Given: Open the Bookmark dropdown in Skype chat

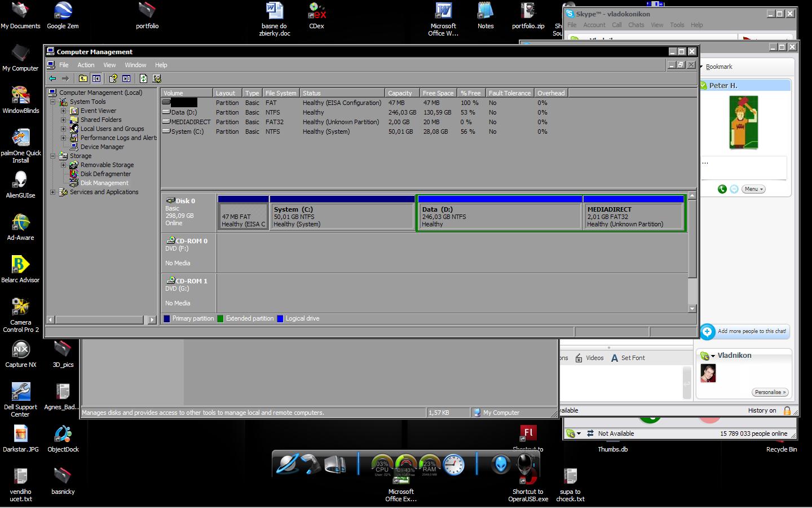Looking at the screenshot, I should tap(717, 67).
